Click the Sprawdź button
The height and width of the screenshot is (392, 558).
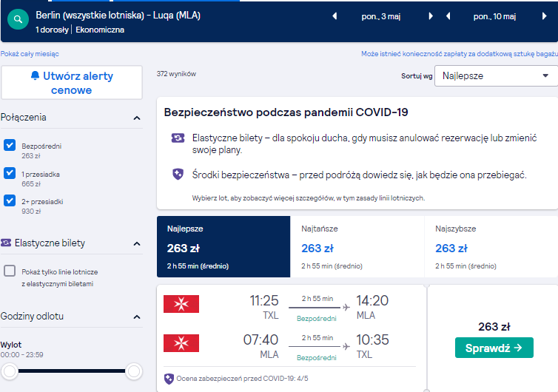[494, 348]
